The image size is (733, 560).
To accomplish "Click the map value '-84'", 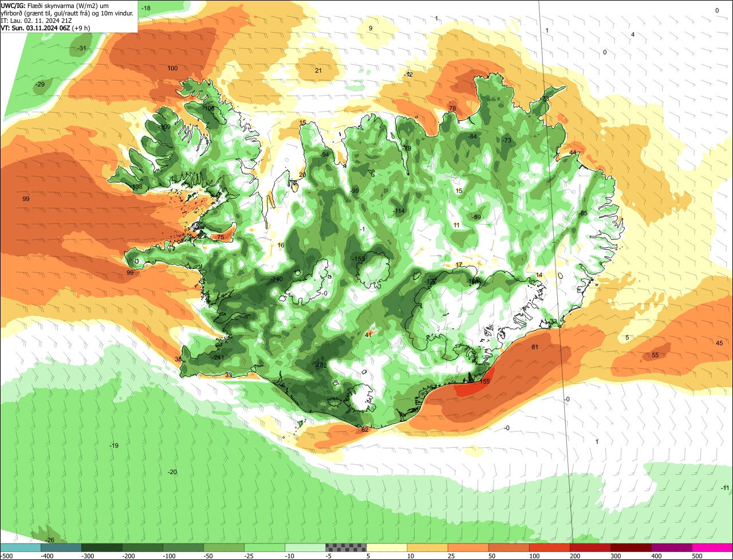I will click(x=472, y=137).
